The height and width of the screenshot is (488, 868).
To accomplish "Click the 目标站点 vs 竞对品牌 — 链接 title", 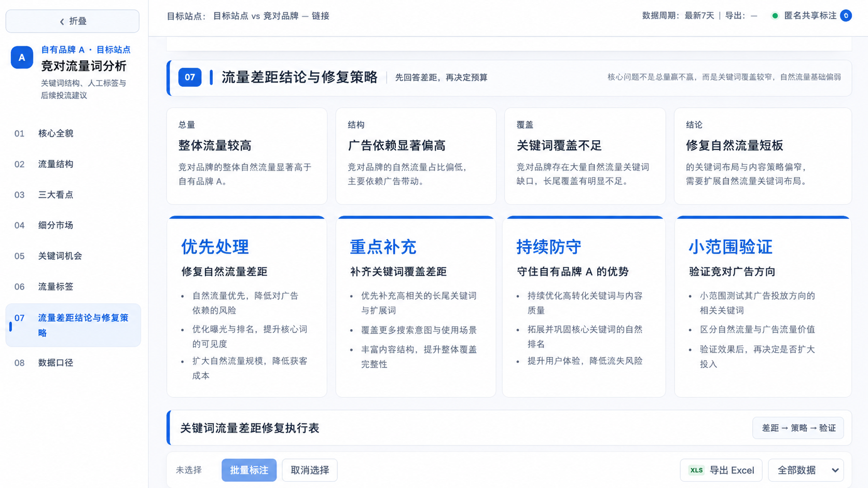I will (271, 16).
